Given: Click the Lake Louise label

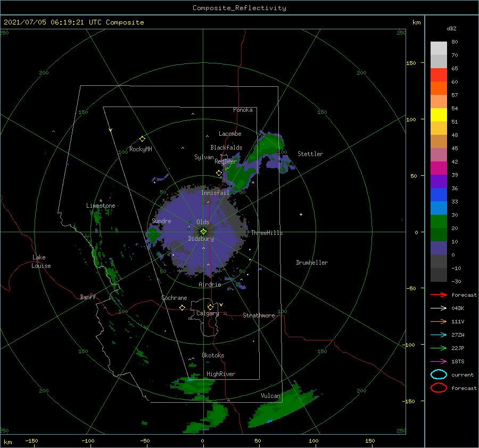Looking at the screenshot, I should coord(41,262).
